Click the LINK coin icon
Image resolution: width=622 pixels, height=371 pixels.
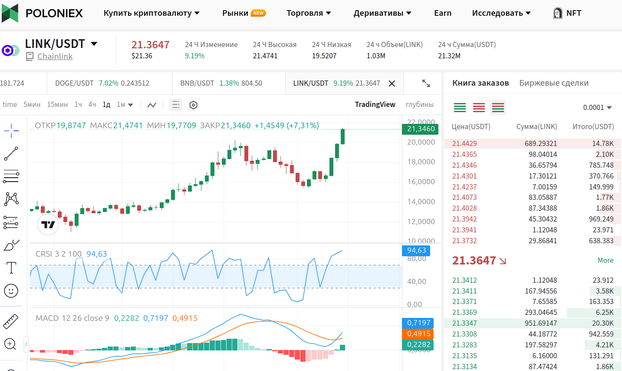[x=10, y=50]
